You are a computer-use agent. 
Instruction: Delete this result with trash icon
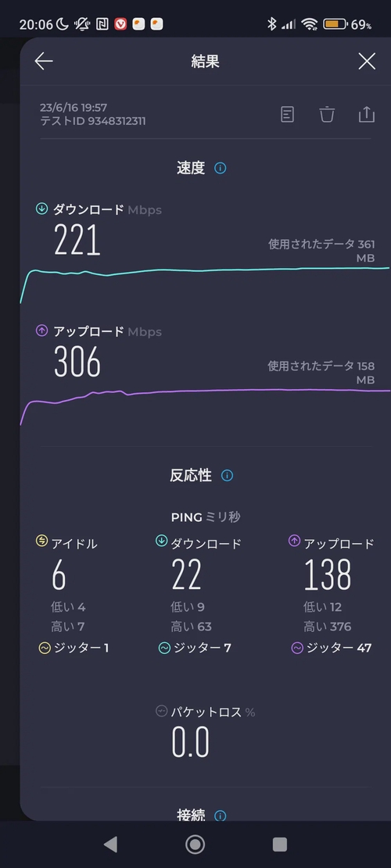(327, 115)
